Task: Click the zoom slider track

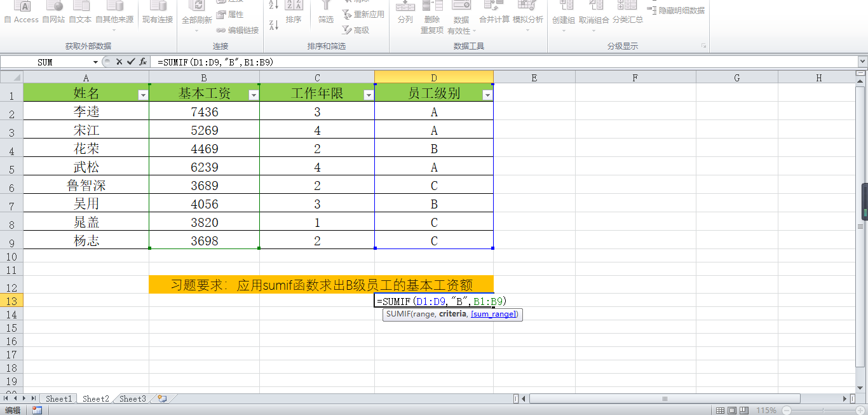Action: (824, 411)
